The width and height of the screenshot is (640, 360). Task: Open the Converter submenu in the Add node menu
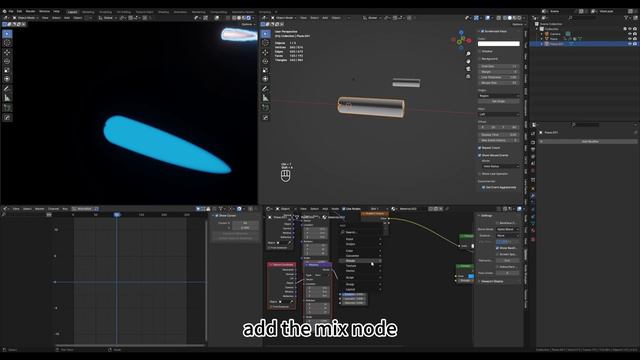361,256
